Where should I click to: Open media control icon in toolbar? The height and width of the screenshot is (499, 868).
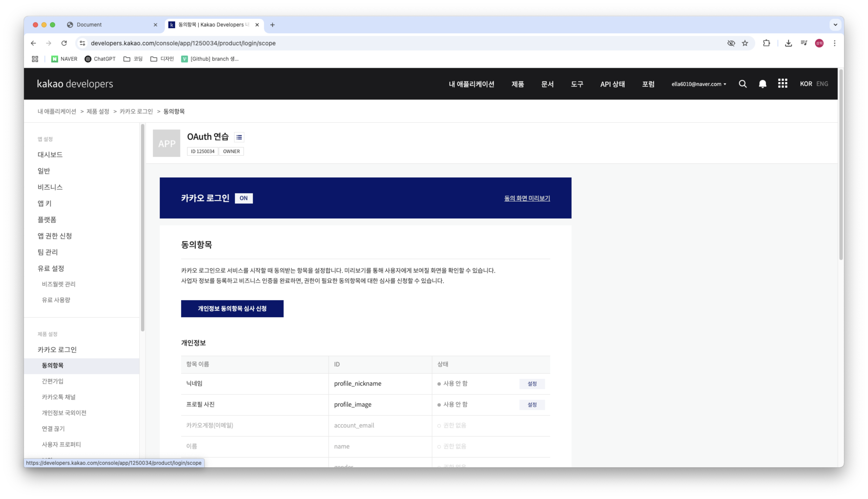[804, 43]
